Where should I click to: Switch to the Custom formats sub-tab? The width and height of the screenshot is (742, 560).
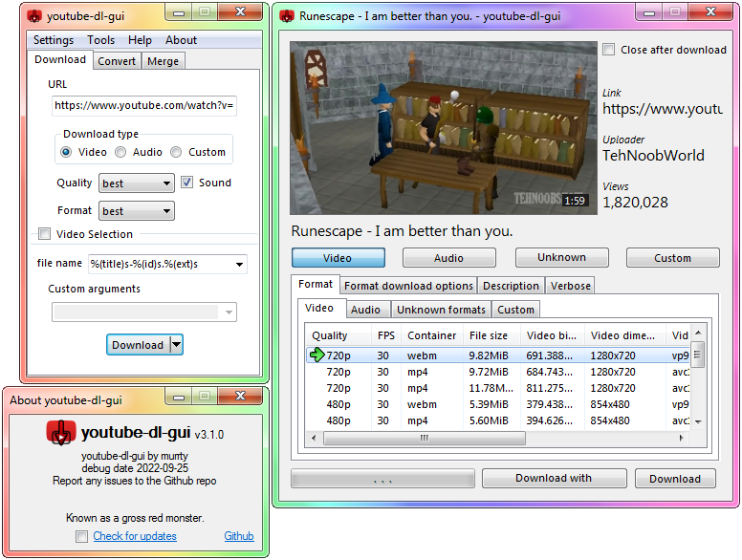click(x=515, y=310)
